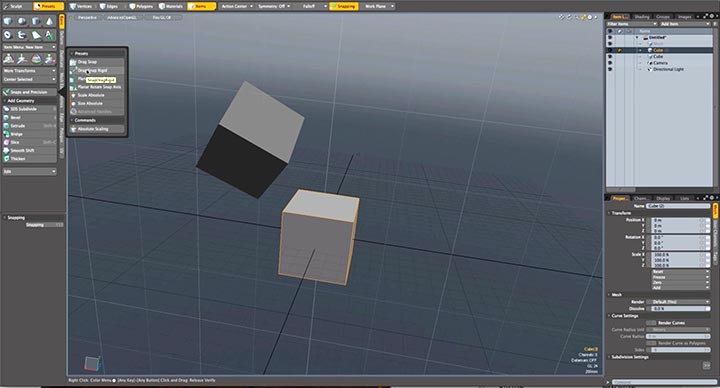This screenshot has width=720, height=388.
Task: Select the Cube primitive tool icon
Action: 8,22
